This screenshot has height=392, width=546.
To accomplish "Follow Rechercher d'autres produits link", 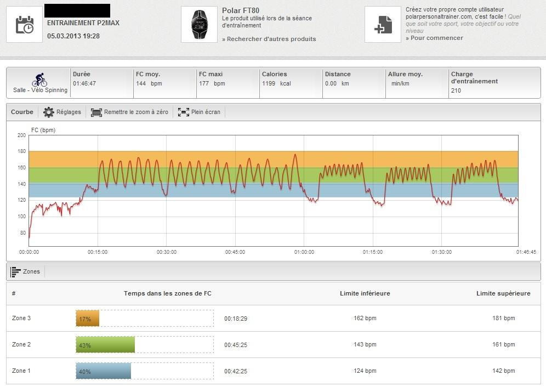I will click(x=269, y=39).
